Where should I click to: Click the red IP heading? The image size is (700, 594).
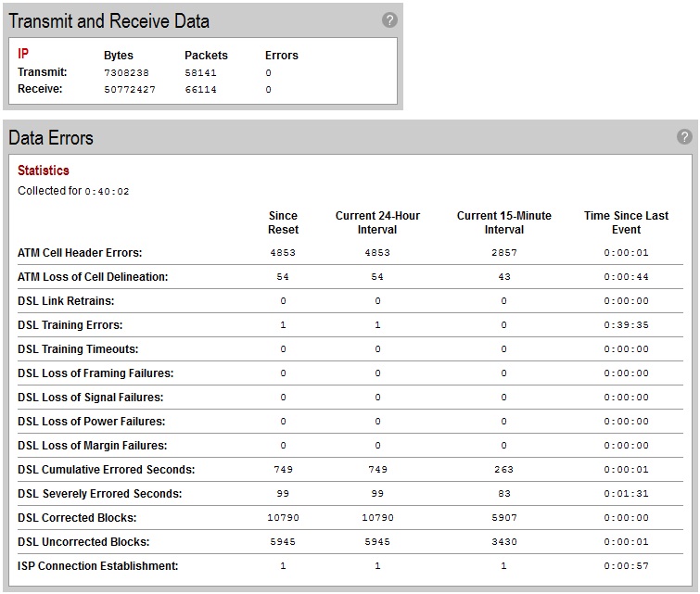[x=23, y=54]
